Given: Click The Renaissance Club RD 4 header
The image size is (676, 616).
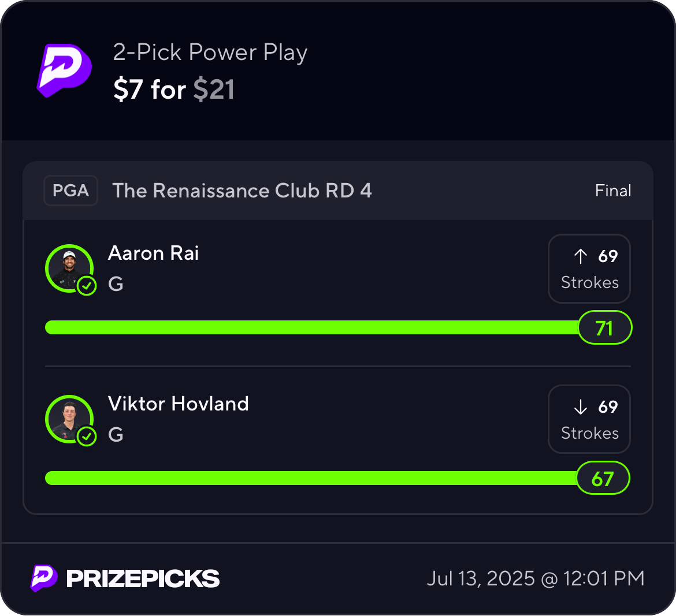Looking at the screenshot, I should [x=242, y=191].
